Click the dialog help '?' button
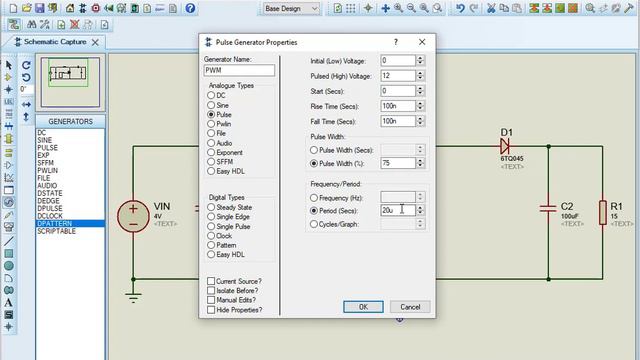 click(x=396, y=42)
